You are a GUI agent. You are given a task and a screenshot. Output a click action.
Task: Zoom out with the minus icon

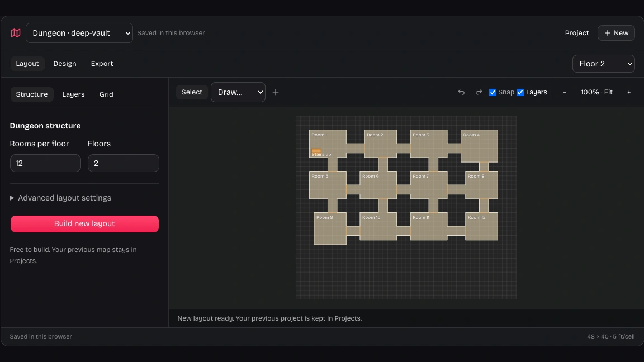click(x=564, y=92)
